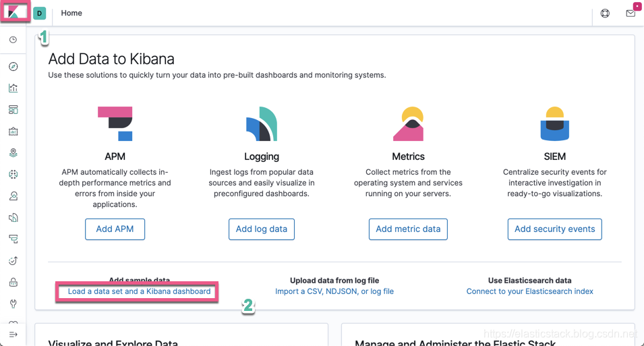This screenshot has height=346, width=644.
Task: Open Connect to your Elasticsearch index link
Action: [530, 291]
